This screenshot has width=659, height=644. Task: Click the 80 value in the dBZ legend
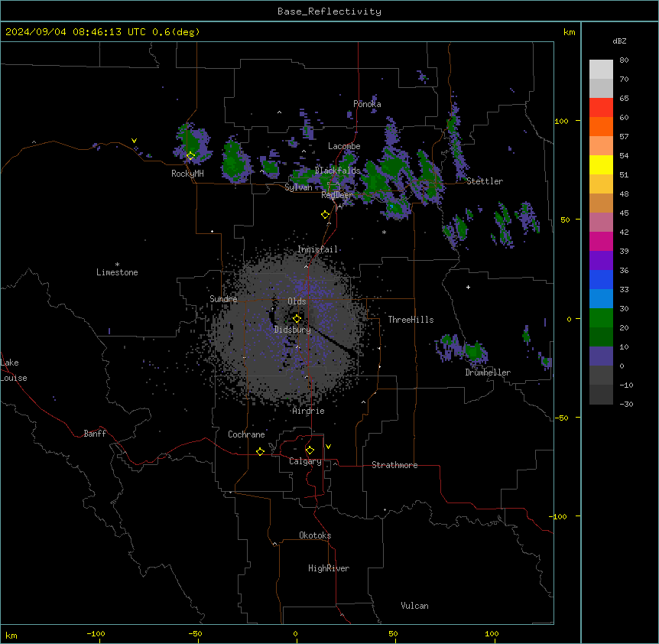[x=624, y=60]
